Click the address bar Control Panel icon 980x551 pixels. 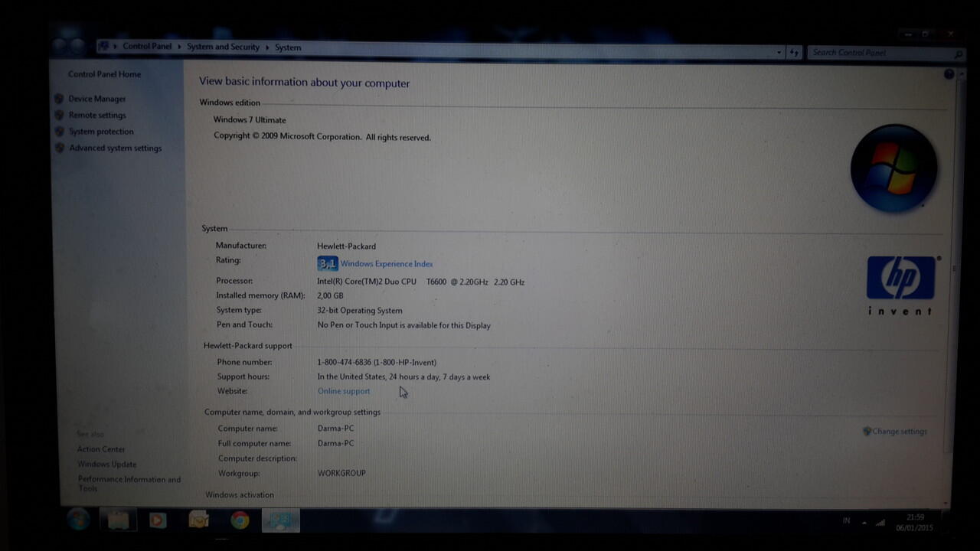[104, 46]
